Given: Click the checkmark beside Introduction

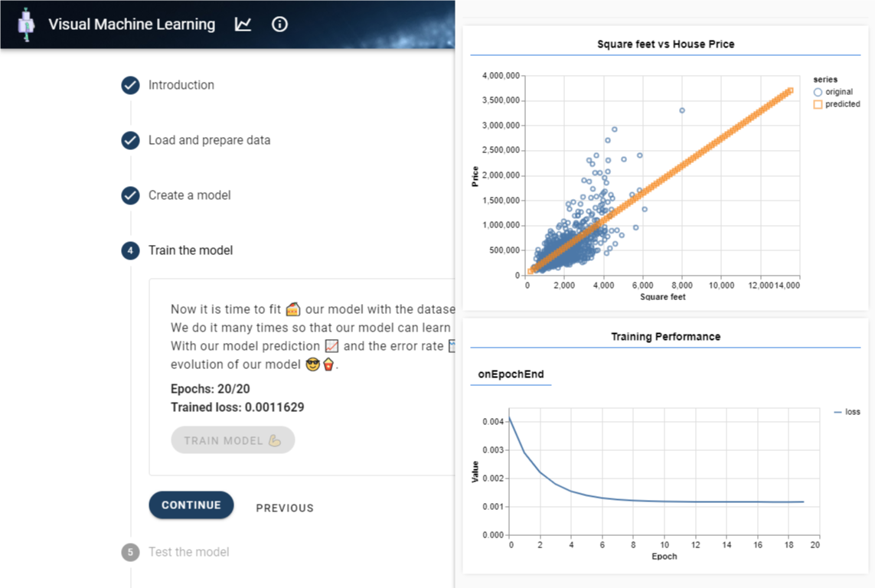Looking at the screenshot, I should point(130,85).
